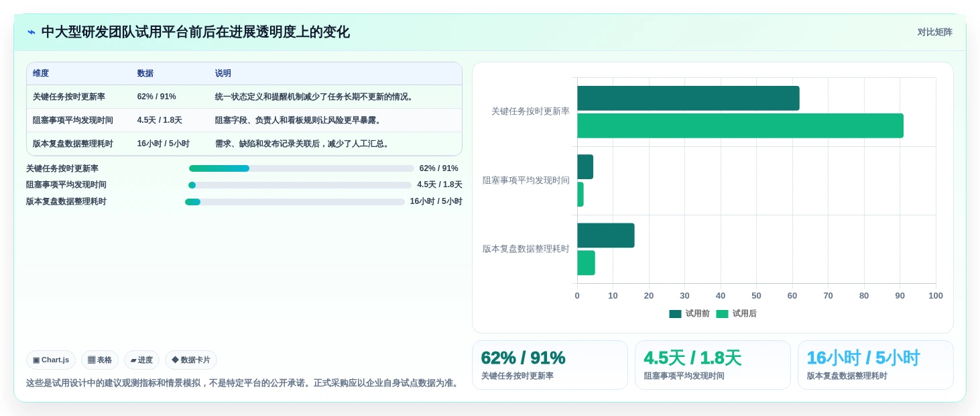Viewport: 980px width, 416px height.
Task: Select the 表格 tag chip
Action: (x=100, y=360)
